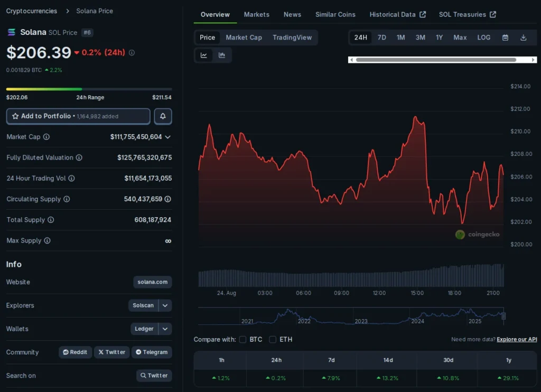Open the solana.com website link
Screen dimensions: 541x392
153,282
